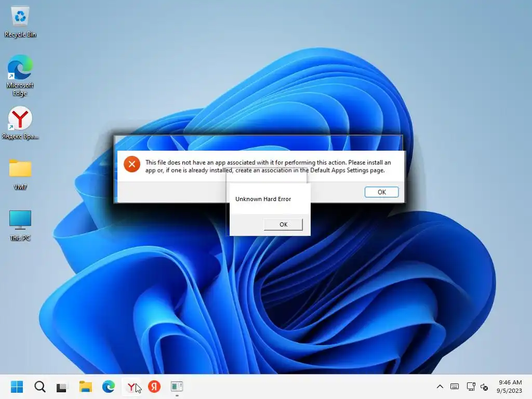Viewport: 532px width, 399px height.
Task: Open network status tray icon
Action: (x=471, y=387)
